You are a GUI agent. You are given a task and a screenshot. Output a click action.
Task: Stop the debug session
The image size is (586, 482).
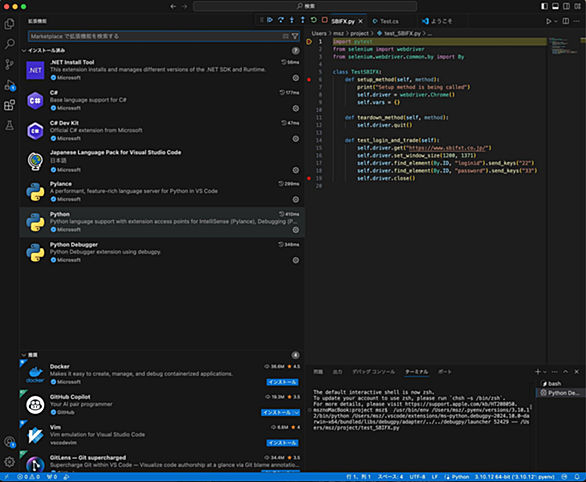tap(324, 20)
